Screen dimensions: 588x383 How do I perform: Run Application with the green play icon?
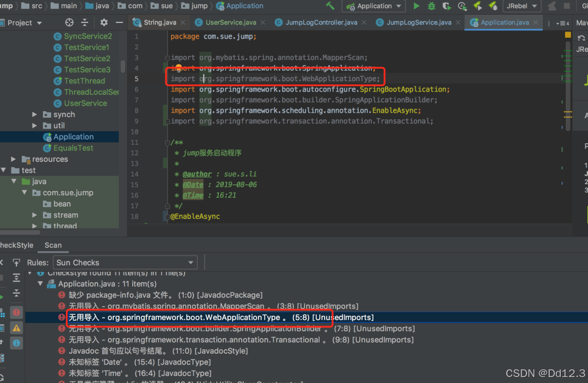(416, 6)
